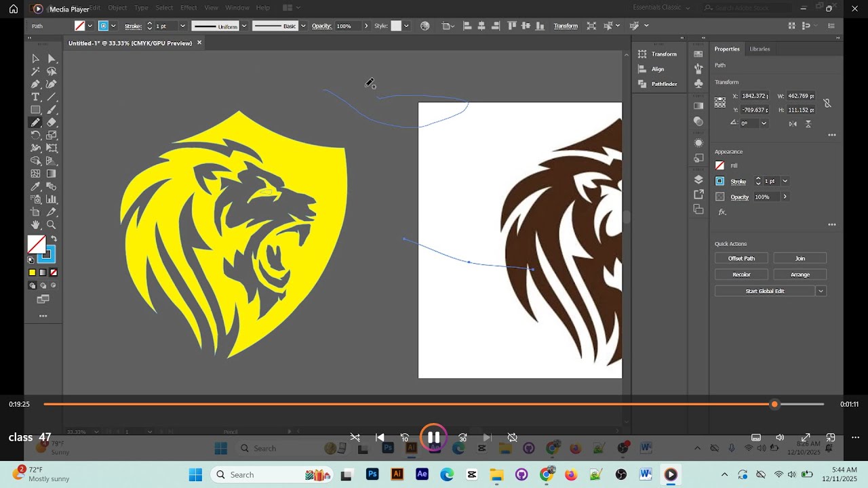Select the Pen tool
Viewport: 868px width, 488px height.
tap(35, 84)
